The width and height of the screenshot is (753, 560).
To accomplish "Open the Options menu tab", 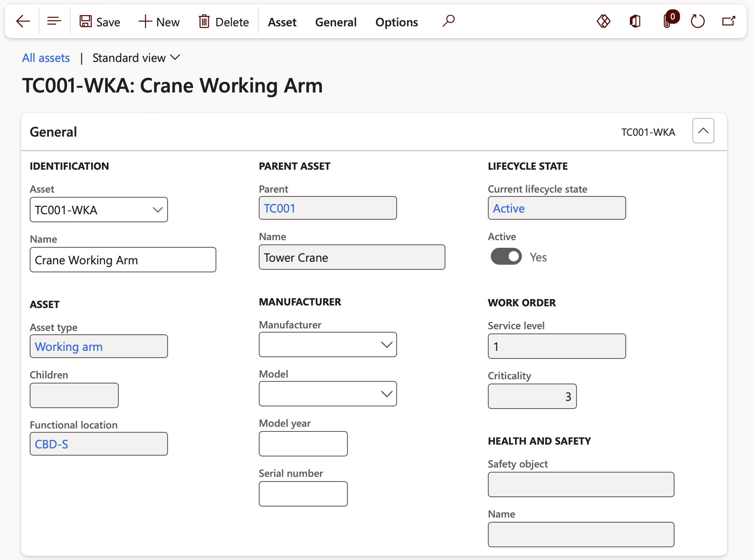I will [x=397, y=22].
